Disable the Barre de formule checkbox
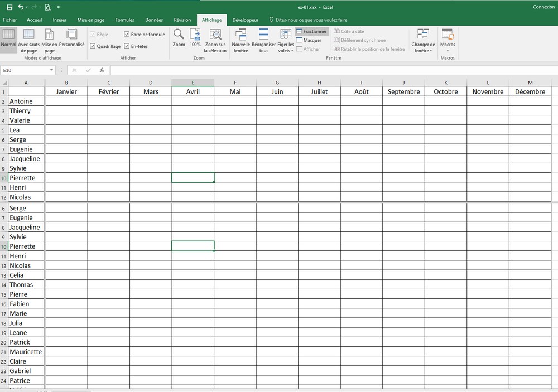The height and width of the screenshot is (392, 558). coord(127,35)
